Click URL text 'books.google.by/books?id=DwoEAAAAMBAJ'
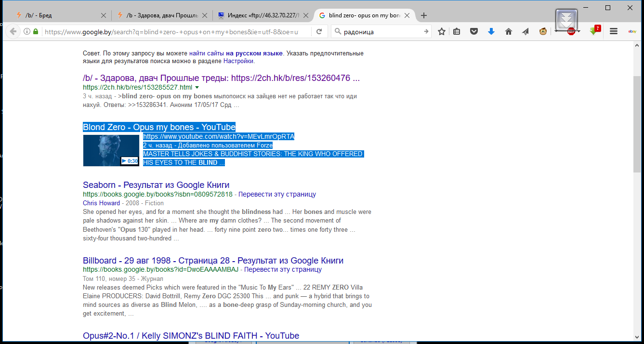The height and width of the screenshot is (344, 644). (160, 270)
